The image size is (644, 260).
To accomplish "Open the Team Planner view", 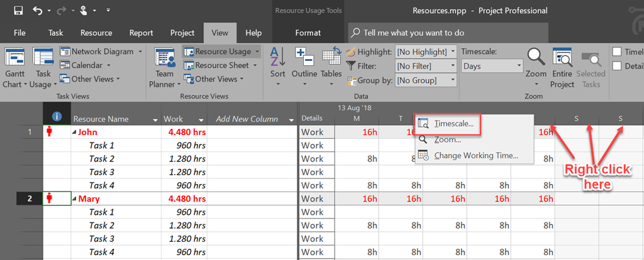I will 165,60.
